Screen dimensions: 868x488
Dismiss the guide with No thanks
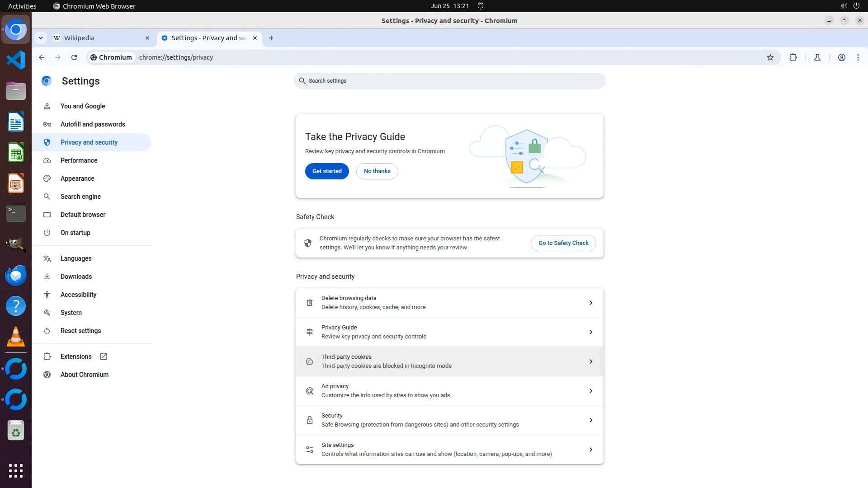[377, 171]
